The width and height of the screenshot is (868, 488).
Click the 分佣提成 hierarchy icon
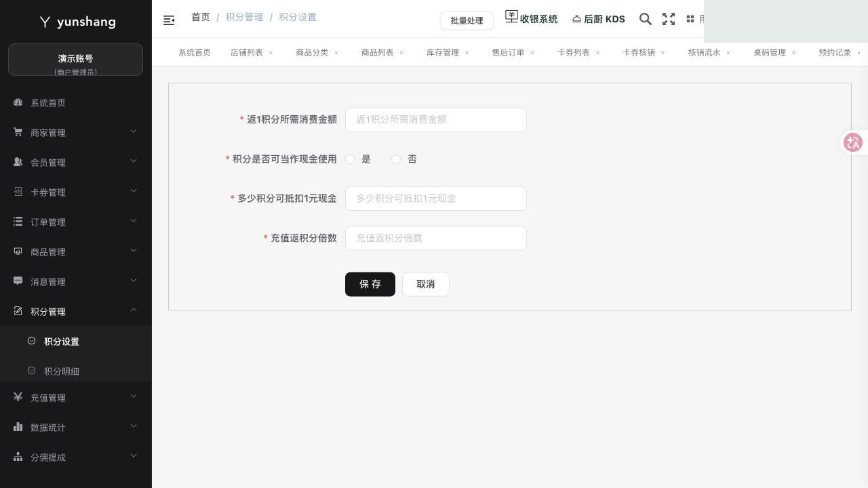pyautogui.click(x=18, y=457)
